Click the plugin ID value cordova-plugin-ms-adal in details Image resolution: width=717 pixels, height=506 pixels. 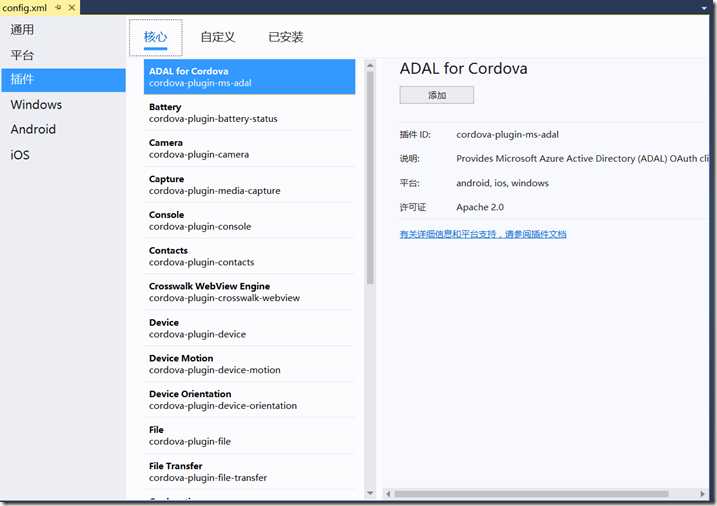[507, 134]
